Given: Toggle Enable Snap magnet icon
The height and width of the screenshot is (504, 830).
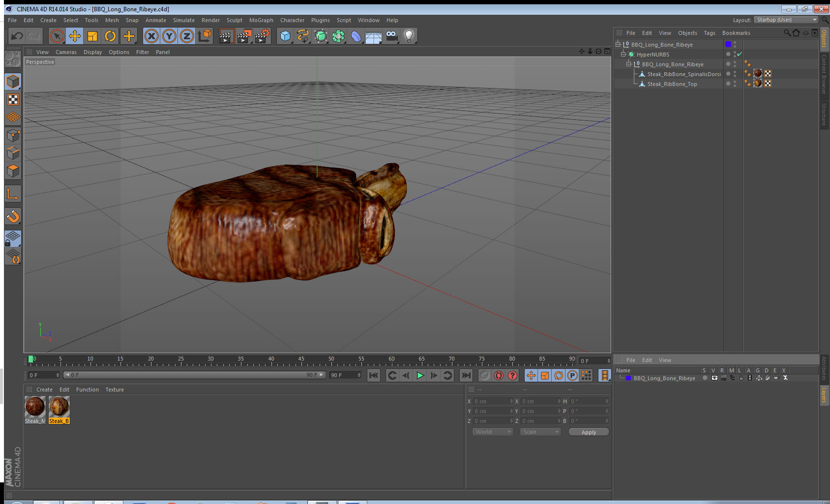Looking at the screenshot, I should (13, 216).
